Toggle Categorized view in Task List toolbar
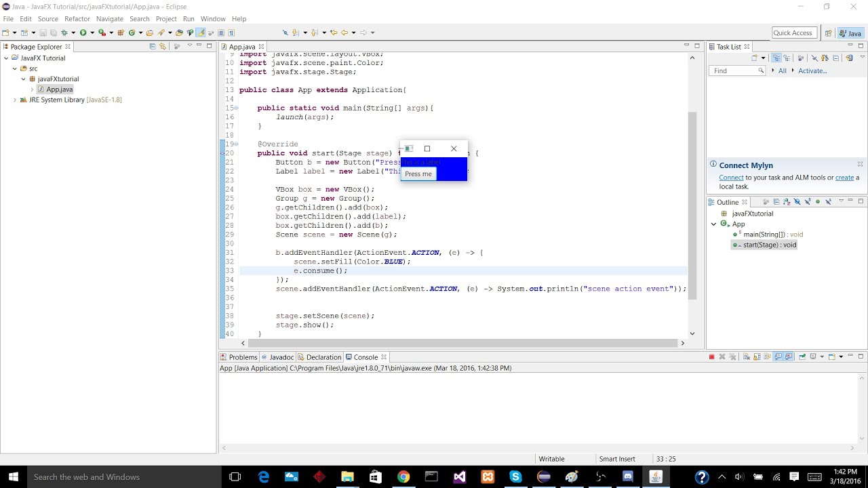Screen dimensions: 868x488 (776, 58)
